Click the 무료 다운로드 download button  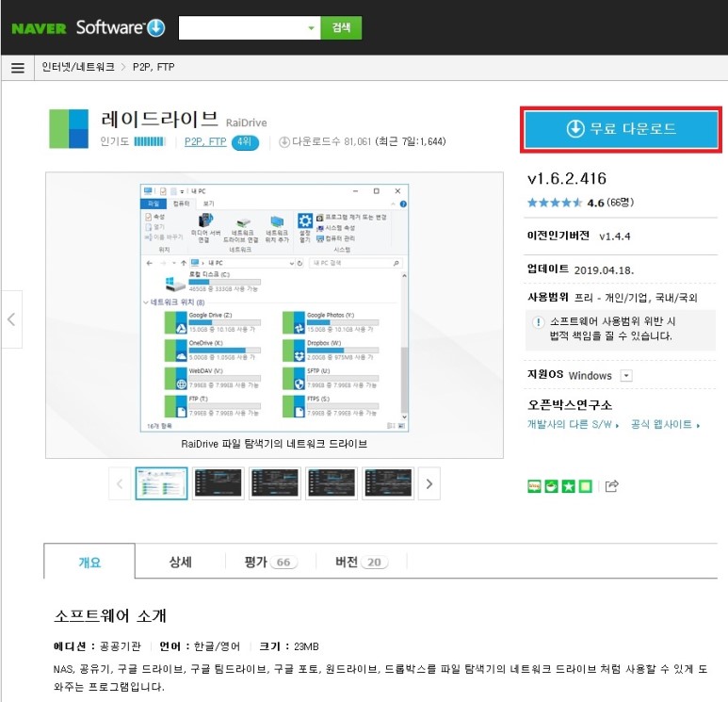622,129
